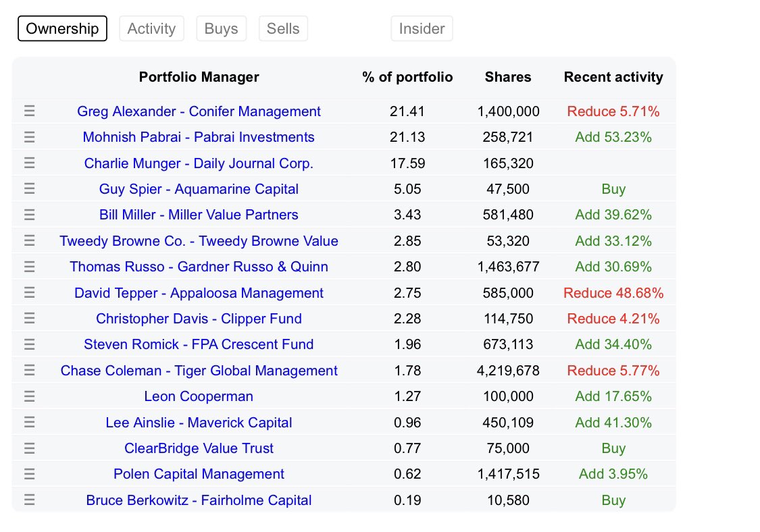Open Christopher Davis - Clipper Fund link
Image resolution: width=760 pixels, height=532 pixels.
(x=199, y=319)
